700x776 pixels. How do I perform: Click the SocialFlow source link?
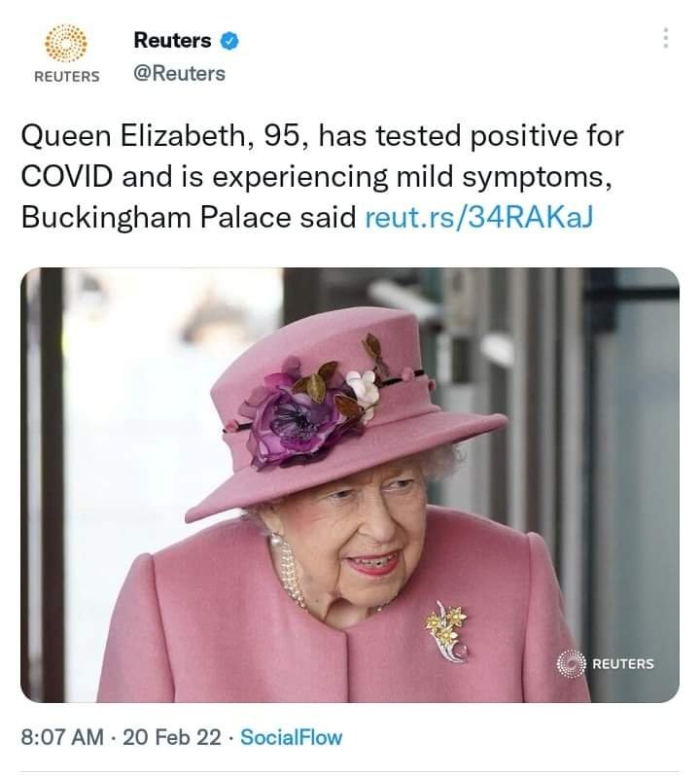coord(291,737)
